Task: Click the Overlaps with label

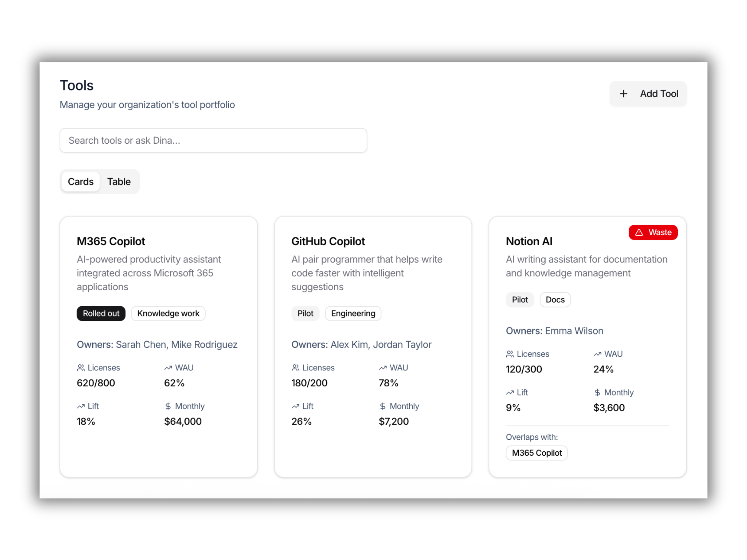Action: pos(532,437)
